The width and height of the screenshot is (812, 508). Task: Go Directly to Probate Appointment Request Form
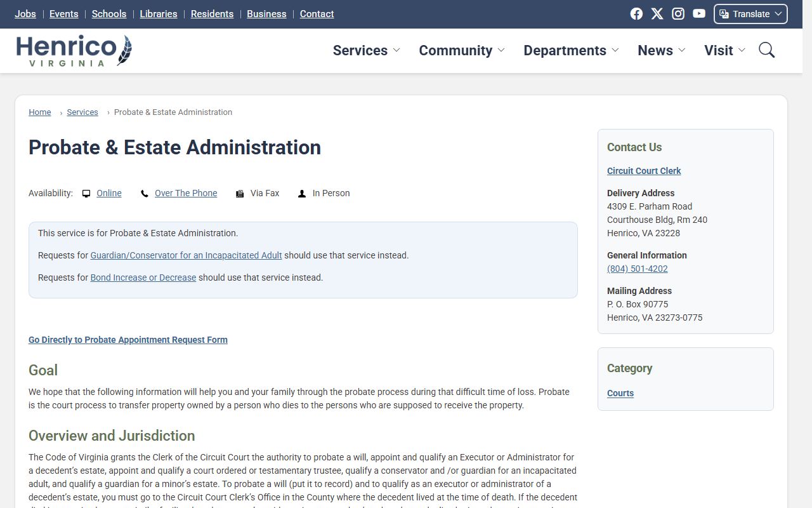point(128,340)
